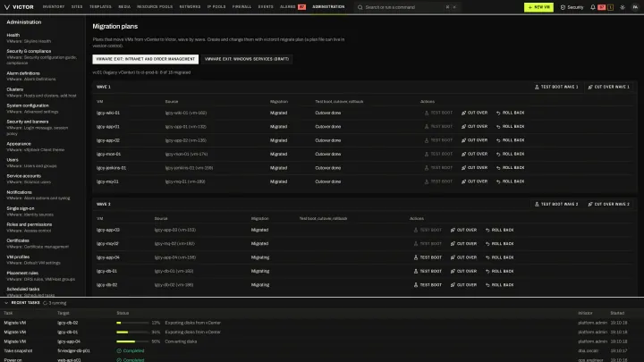Open the notifications bell icon
This screenshot has width=644, height=362.
click(x=593, y=7)
